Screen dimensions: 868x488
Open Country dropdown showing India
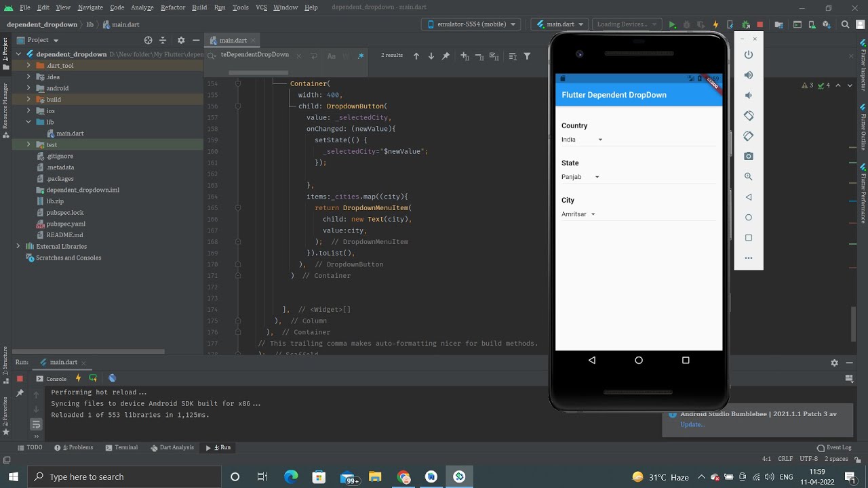coord(582,140)
